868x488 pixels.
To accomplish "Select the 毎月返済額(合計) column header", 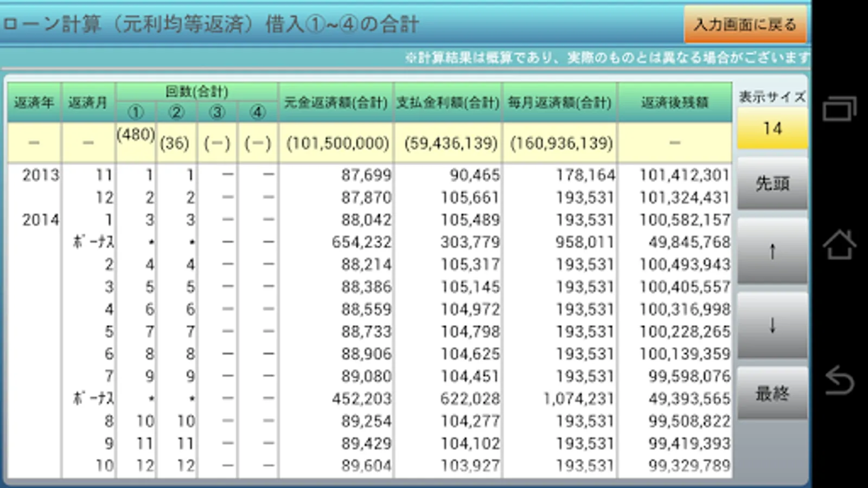I will point(560,102).
